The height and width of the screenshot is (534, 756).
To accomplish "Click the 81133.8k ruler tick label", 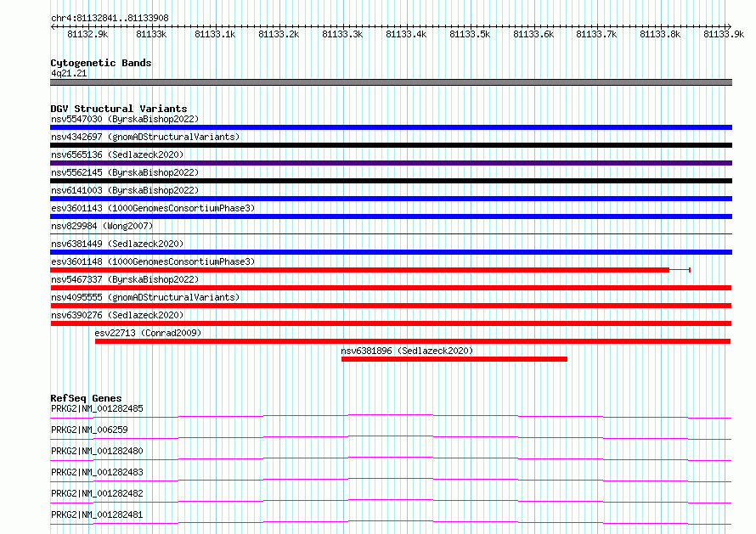I will coord(660,34).
